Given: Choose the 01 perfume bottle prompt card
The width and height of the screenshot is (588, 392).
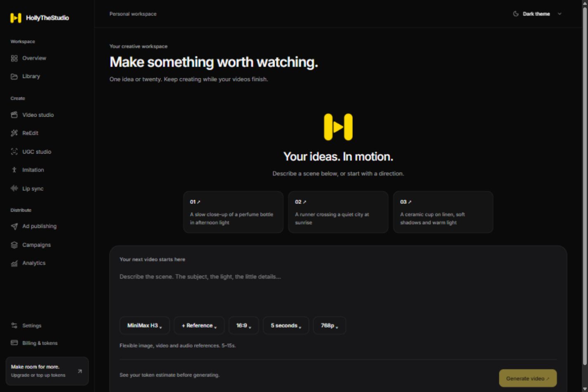Looking at the screenshot, I should [x=233, y=212].
